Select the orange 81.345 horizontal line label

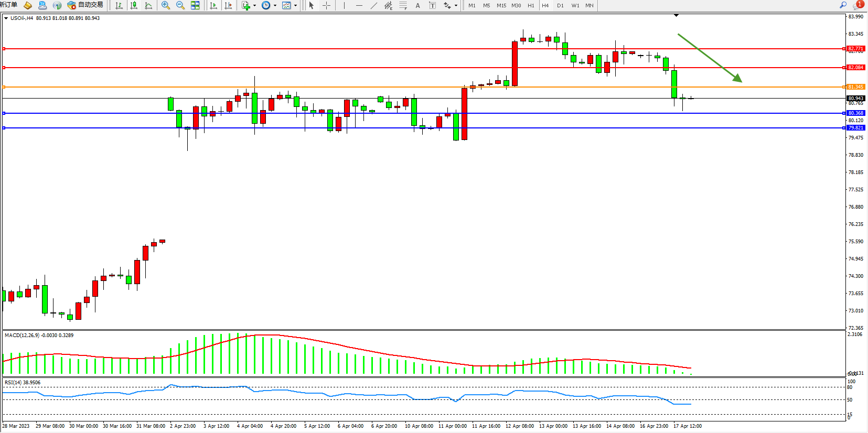tap(855, 87)
